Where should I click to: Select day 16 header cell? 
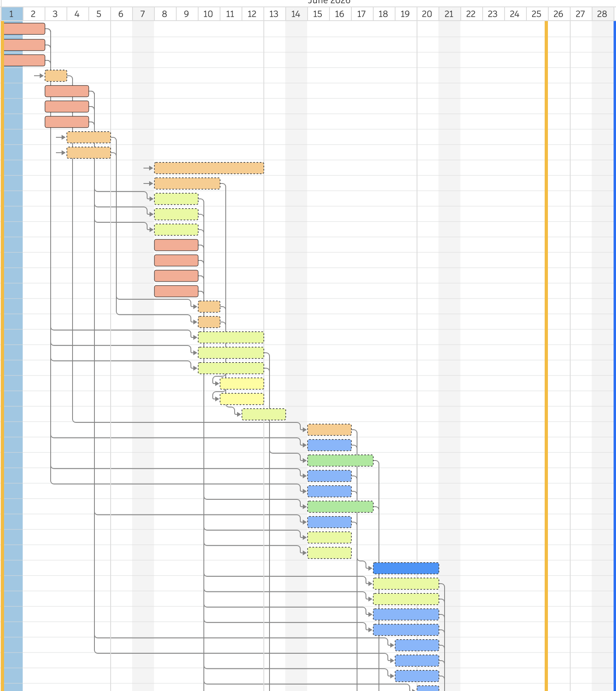coord(340,14)
